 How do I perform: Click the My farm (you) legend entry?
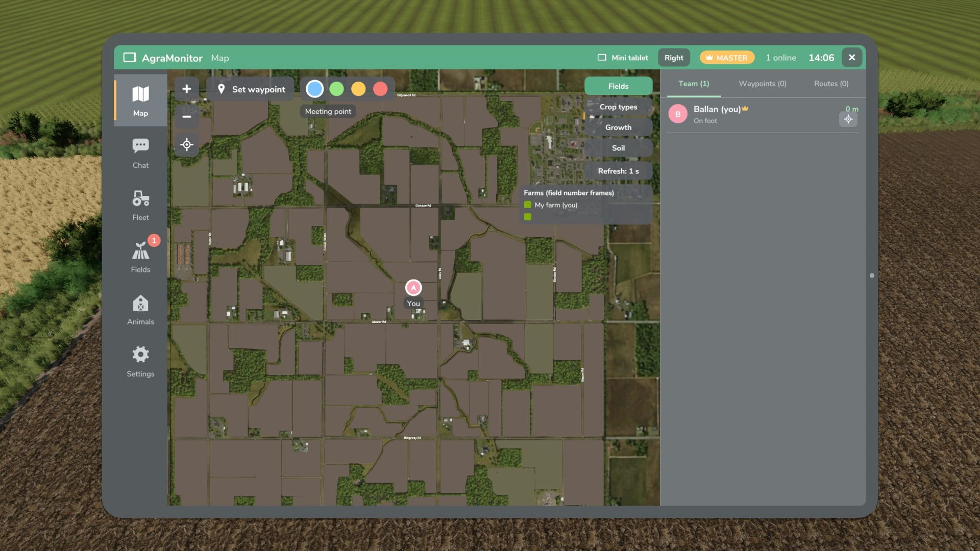point(551,205)
